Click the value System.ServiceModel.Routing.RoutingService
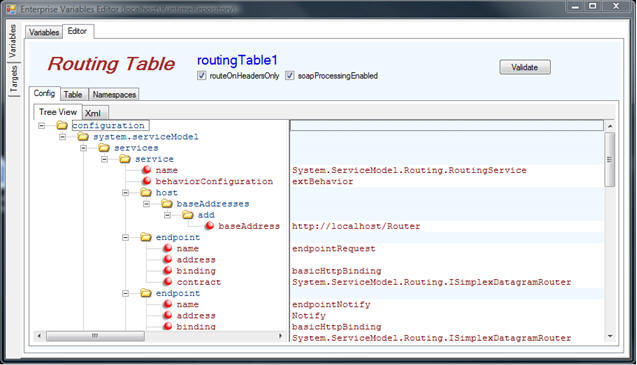This screenshot has height=365, width=637. [409, 170]
